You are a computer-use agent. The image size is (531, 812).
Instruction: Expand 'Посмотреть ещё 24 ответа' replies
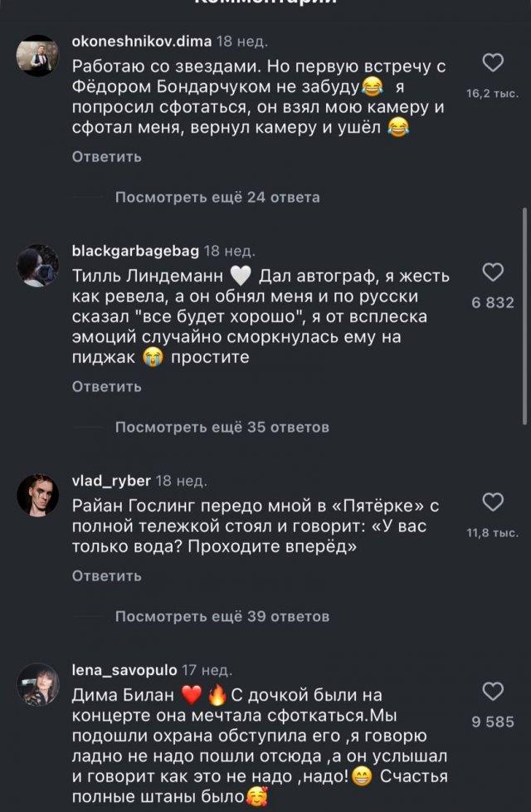click(217, 198)
